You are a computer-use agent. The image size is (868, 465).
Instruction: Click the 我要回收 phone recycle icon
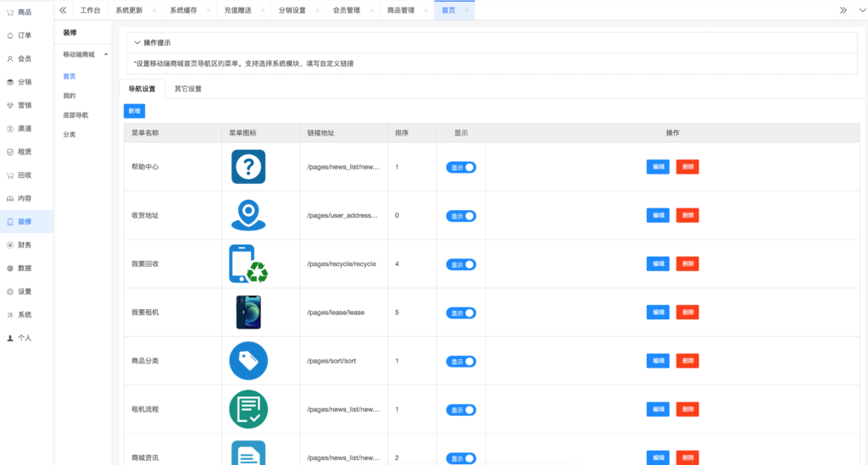click(248, 263)
